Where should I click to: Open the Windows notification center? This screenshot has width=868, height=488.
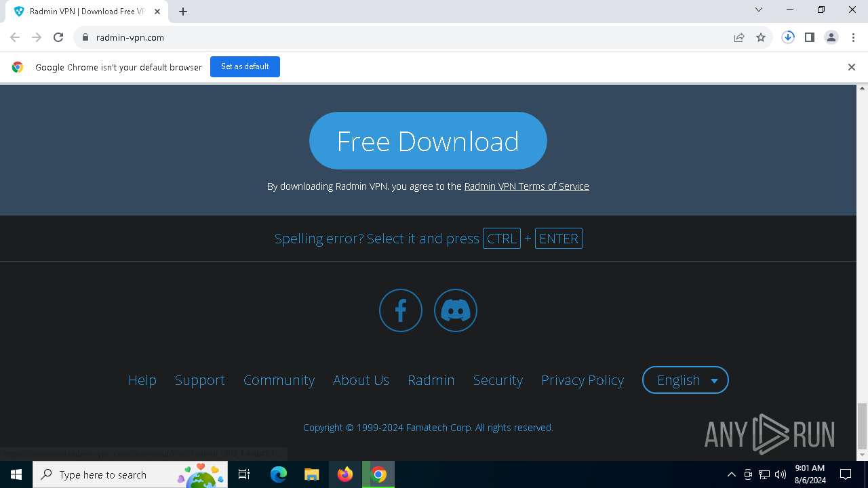tap(846, 474)
